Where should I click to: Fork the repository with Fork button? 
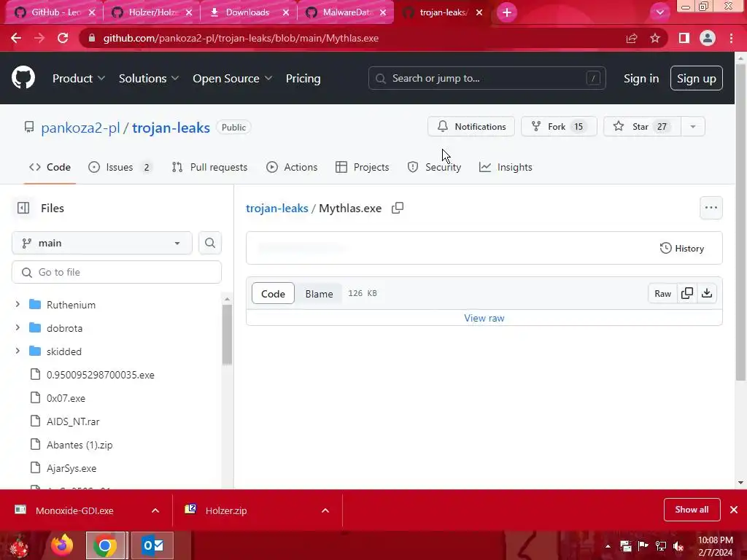[558, 127]
